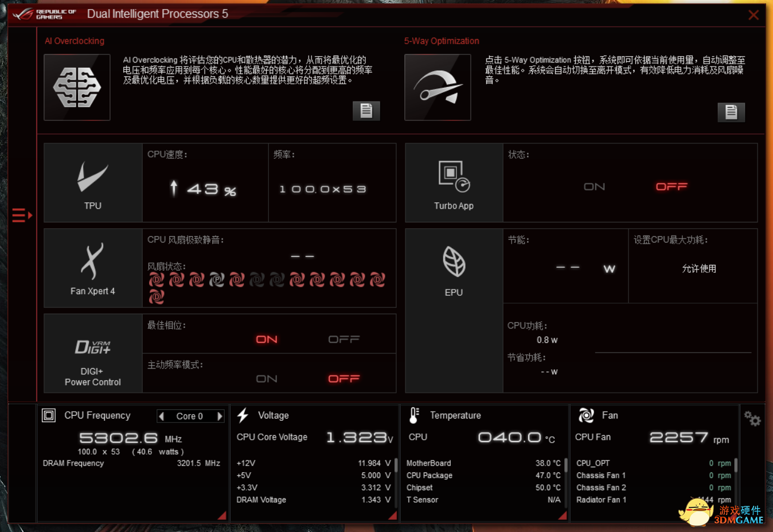The width and height of the screenshot is (773, 532).
Task: Click the Core 0 selector label
Action: 190,416
